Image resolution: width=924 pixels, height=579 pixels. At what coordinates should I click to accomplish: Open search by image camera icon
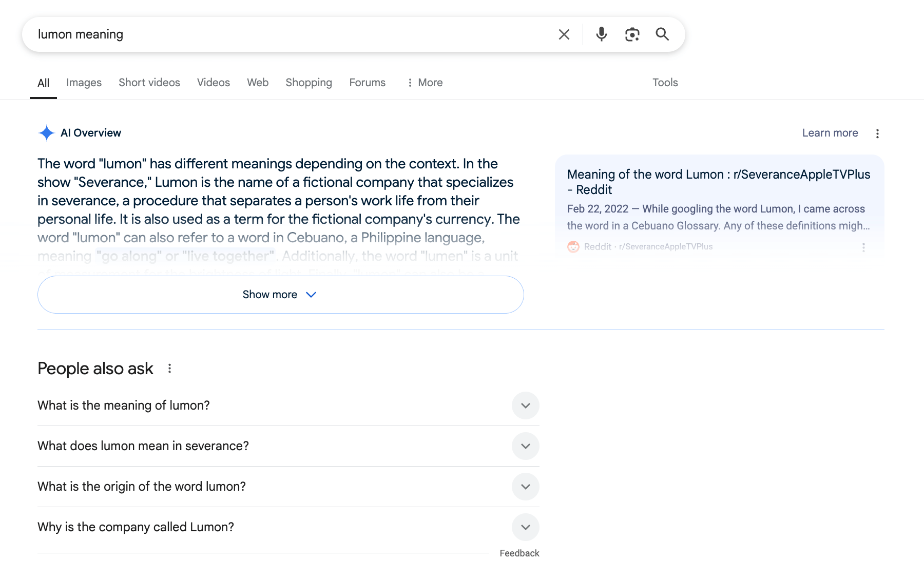click(632, 34)
